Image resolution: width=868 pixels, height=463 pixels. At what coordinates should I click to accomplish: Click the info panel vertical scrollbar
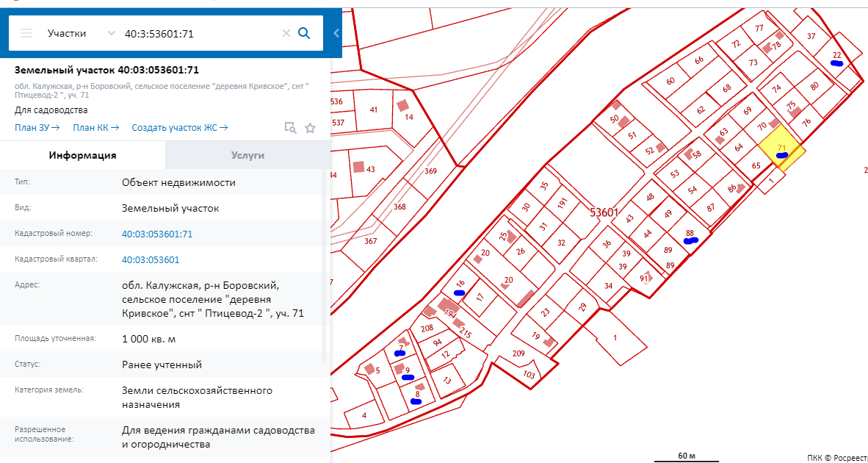(325, 266)
